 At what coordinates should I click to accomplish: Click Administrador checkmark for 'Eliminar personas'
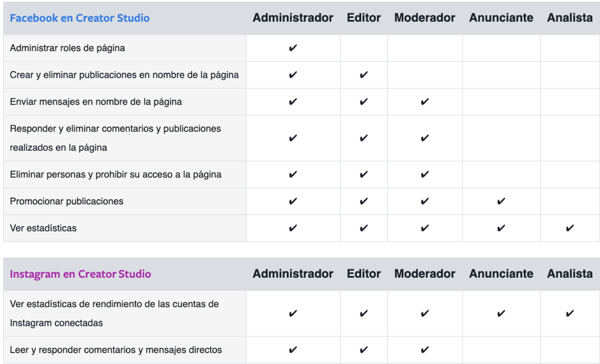coord(293,175)
